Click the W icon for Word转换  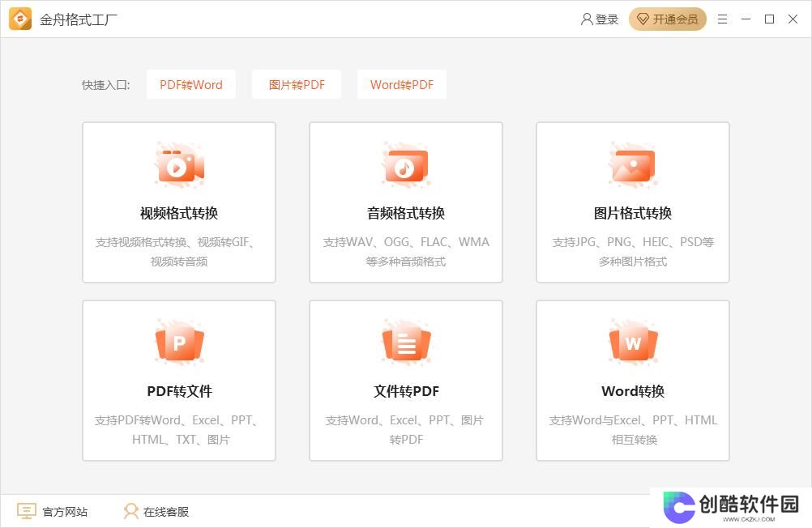tap(633, 343)
